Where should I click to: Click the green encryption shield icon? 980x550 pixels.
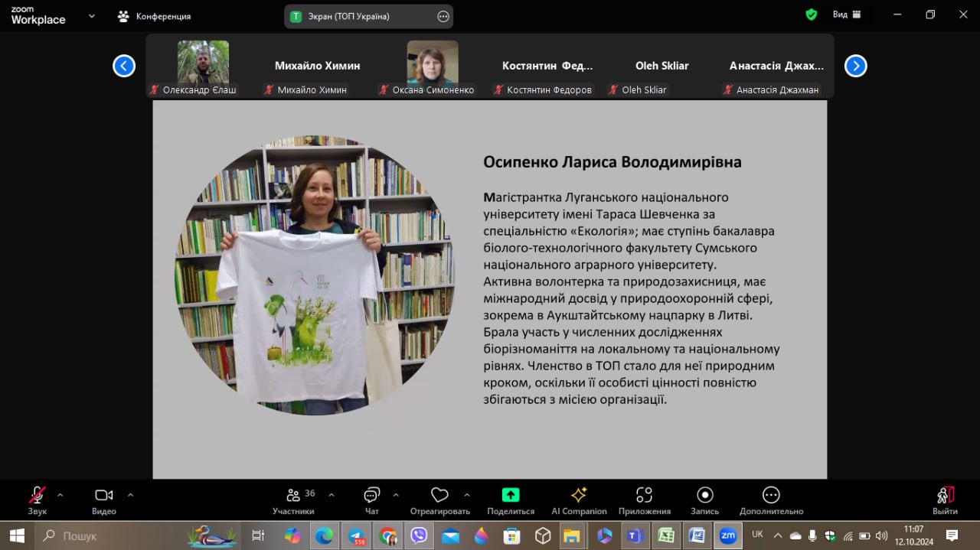point(812,15)
